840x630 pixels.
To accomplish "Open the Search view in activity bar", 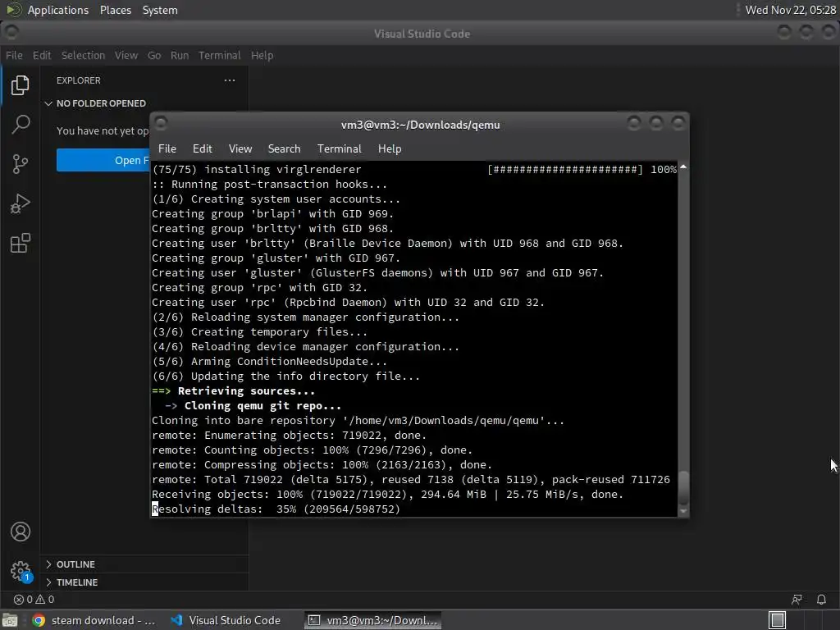I will (21, 125).
